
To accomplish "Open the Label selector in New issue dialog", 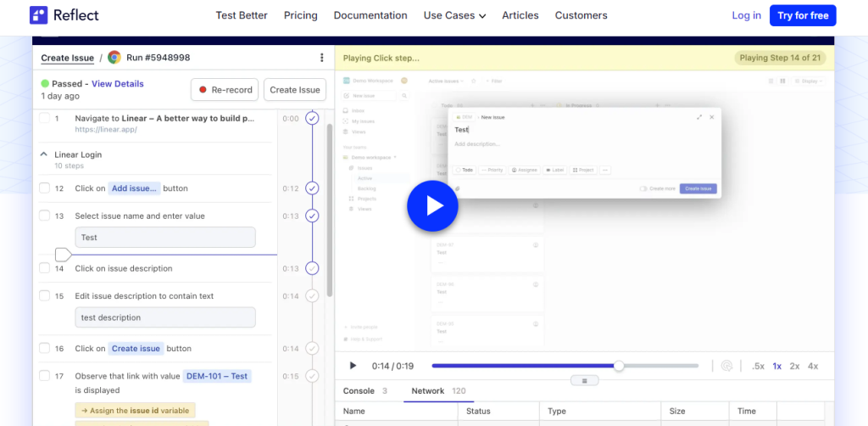I will (555, 170).
